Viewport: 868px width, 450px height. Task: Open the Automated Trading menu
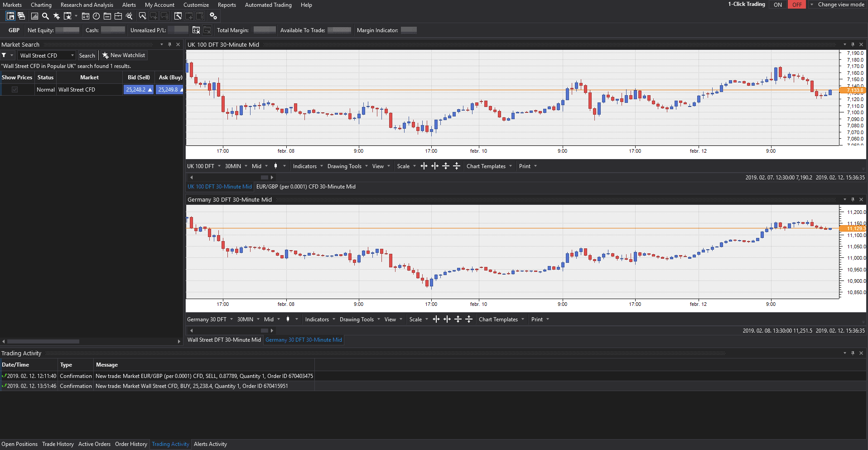[x=268, y=5]
